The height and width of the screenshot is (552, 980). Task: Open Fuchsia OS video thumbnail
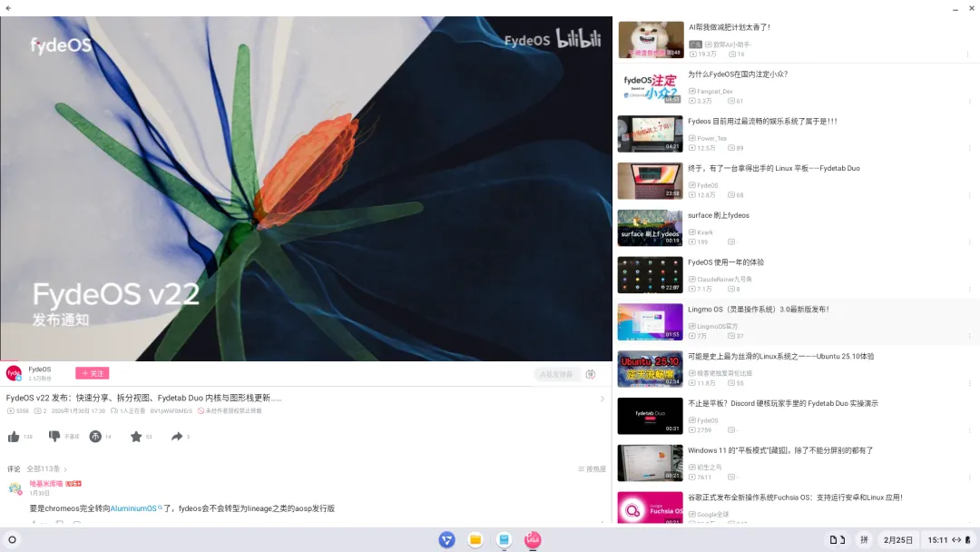click(651, 508)
